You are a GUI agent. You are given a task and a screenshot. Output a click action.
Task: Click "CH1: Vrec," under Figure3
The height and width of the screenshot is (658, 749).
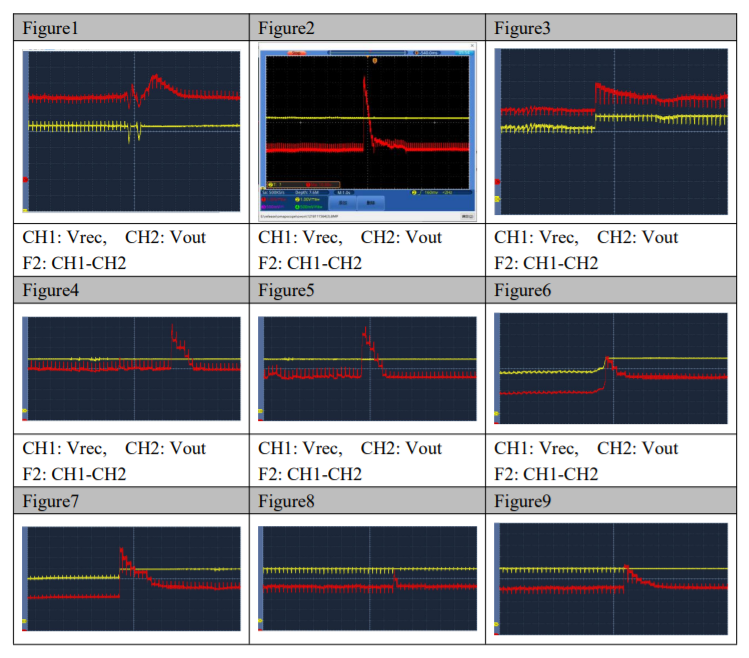536,237
